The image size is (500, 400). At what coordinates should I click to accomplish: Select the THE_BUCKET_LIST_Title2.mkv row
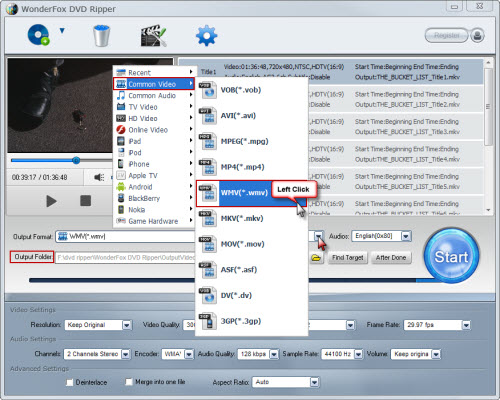point(395,99)
